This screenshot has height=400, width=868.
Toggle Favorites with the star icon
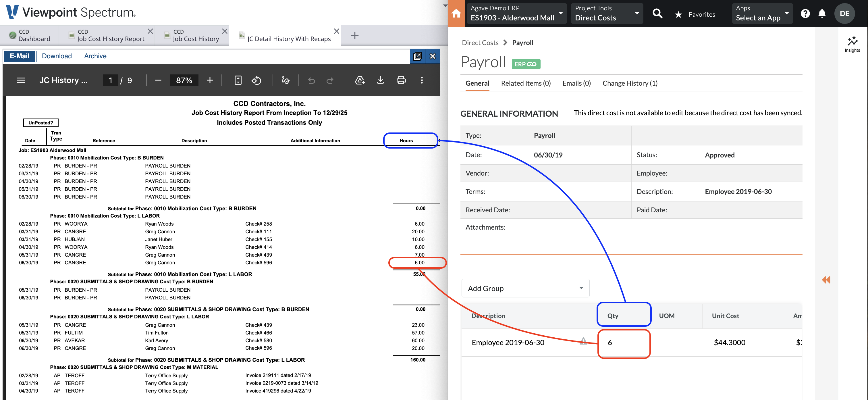point(678,14)
